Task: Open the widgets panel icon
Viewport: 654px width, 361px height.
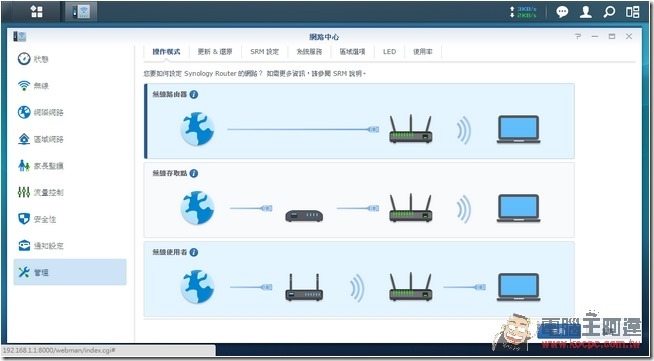Action: click(632, 12)
